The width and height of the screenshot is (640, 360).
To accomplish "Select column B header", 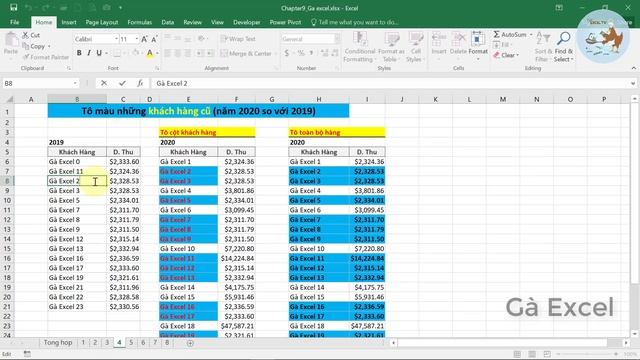I will [77, 99].
